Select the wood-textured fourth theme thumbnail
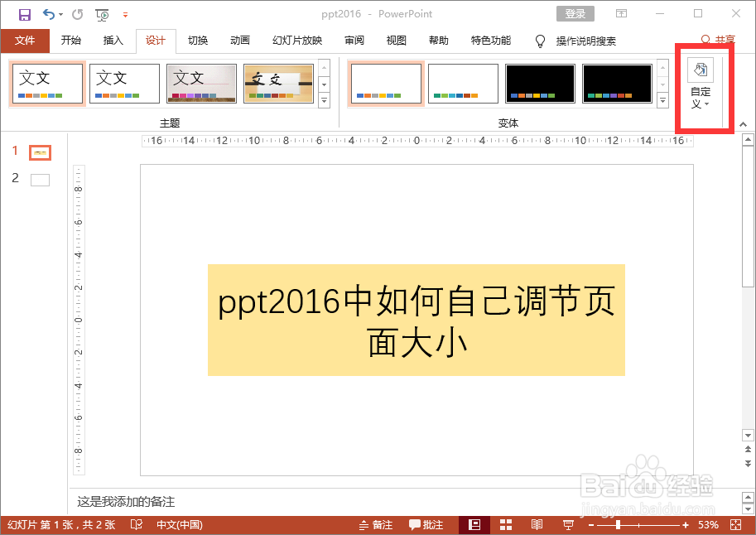756x535 pixels. [279, 84]
